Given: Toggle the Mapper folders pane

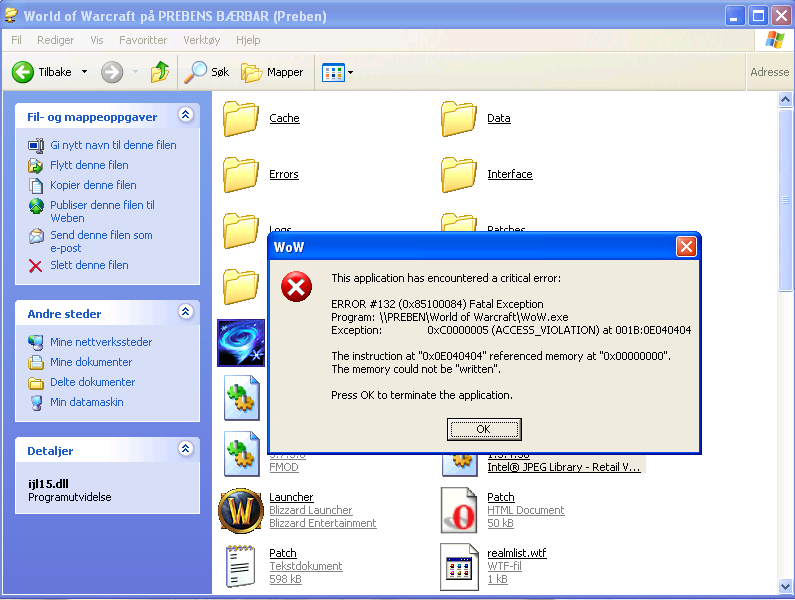Looking at the screenshot, I should point(272,72).
